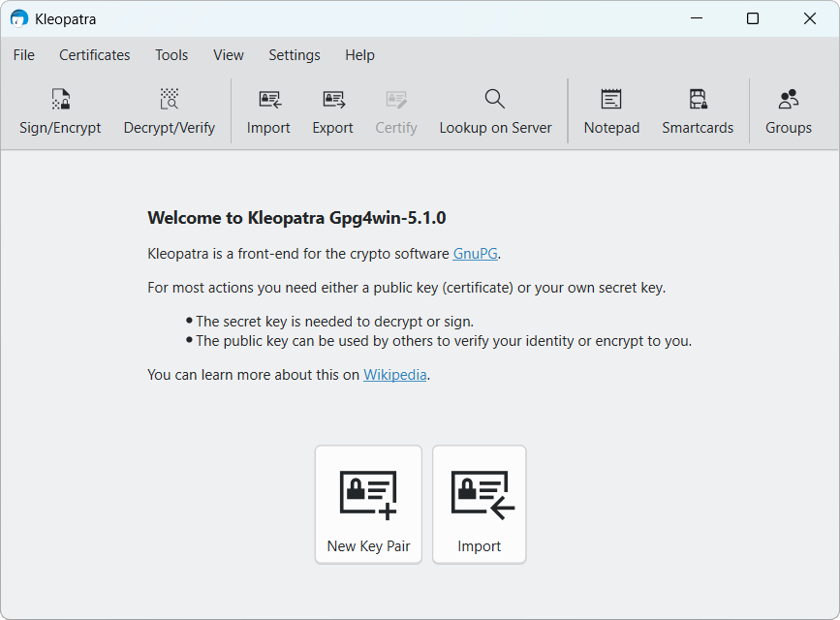Expand the View menu
Image resolution: width=840 pixels, height=620 pixels.
229,55
